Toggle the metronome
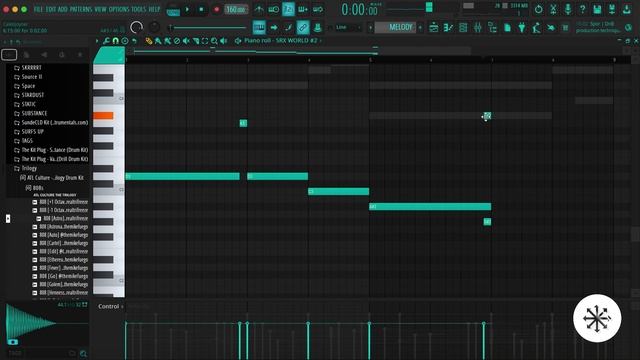Screen dimensions: 640x360 click(x=259, y=9)
